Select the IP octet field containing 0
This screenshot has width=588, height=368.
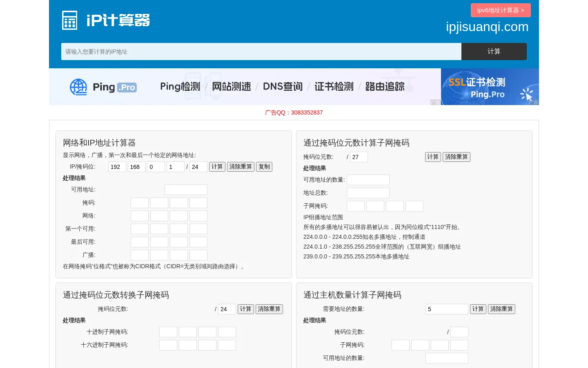[156, 167]
